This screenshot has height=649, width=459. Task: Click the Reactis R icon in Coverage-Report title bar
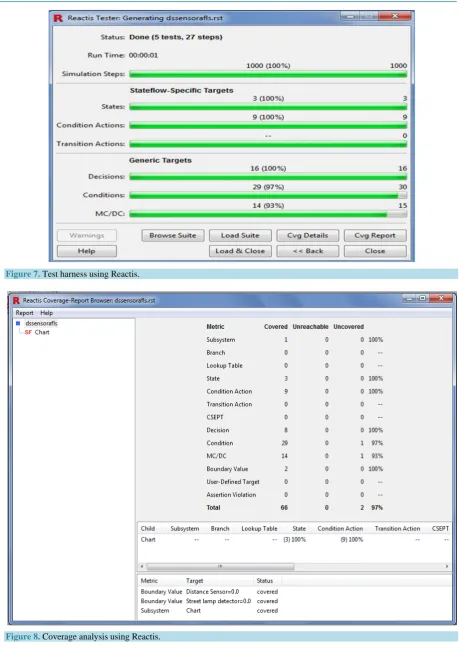pyautogui.click(x=16, y=300)
